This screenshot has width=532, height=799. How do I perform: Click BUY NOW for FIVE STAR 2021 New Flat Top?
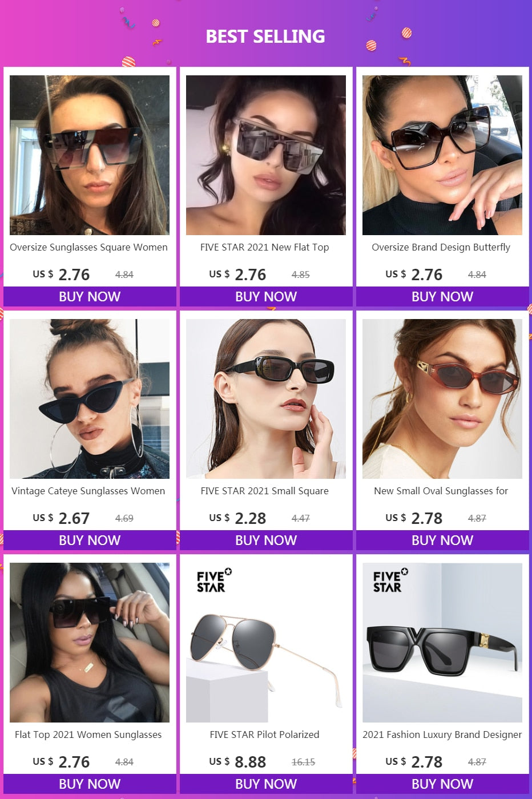click(x=266, y=297)
